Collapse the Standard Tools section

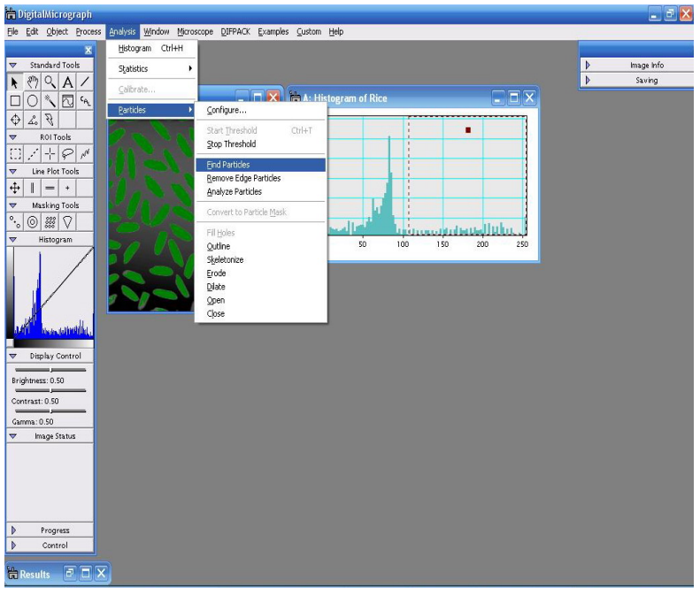12,65
